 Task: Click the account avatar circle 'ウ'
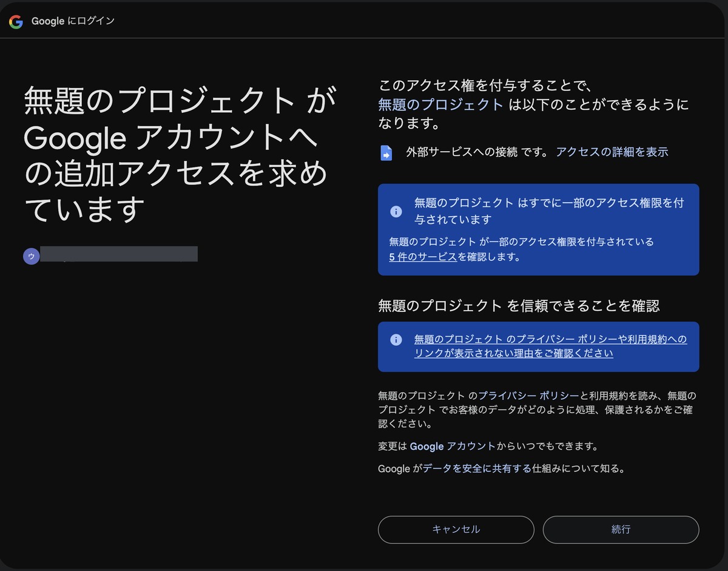tap(32, 256)
